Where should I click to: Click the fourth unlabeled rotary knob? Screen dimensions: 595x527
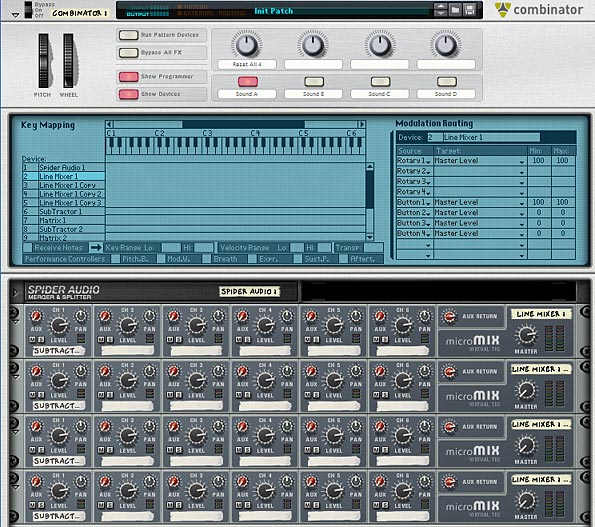pos(446,45)
